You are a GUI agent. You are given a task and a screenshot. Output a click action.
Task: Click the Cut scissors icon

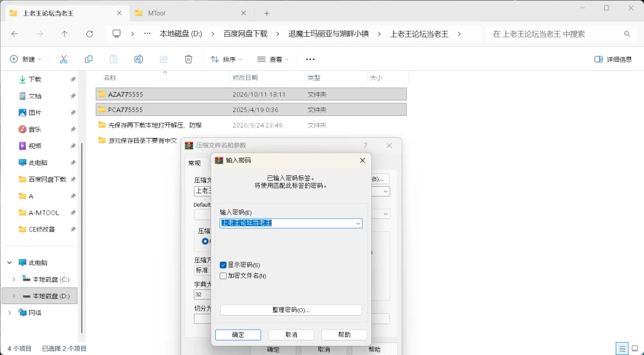(63, 59)
